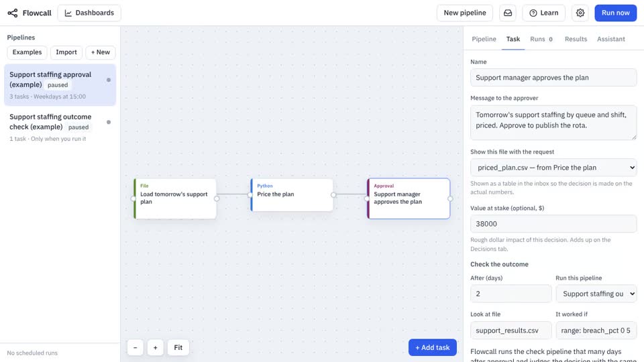Screen dimensions: 644x362
Task: Edit the After (days) field
Action: (511, 294)
